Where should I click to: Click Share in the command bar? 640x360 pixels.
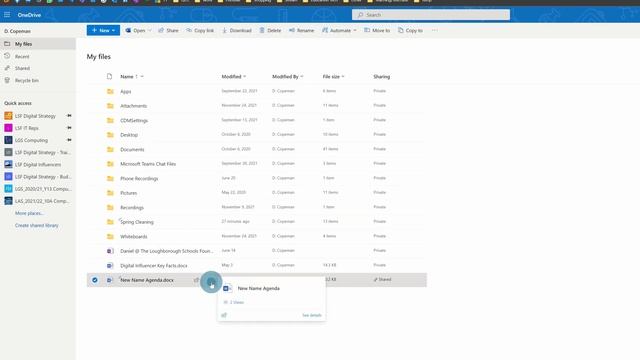(x=168, y=30)
